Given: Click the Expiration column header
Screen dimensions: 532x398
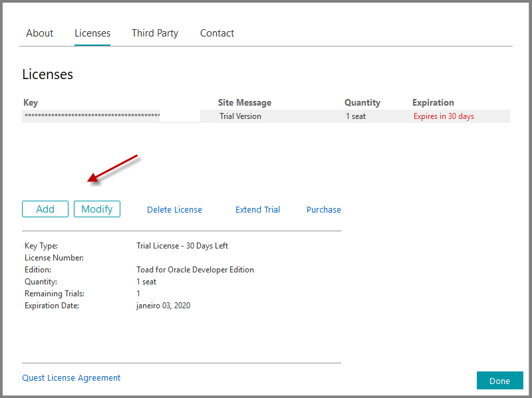Looking at the screenshot, I should click(434, 103).
